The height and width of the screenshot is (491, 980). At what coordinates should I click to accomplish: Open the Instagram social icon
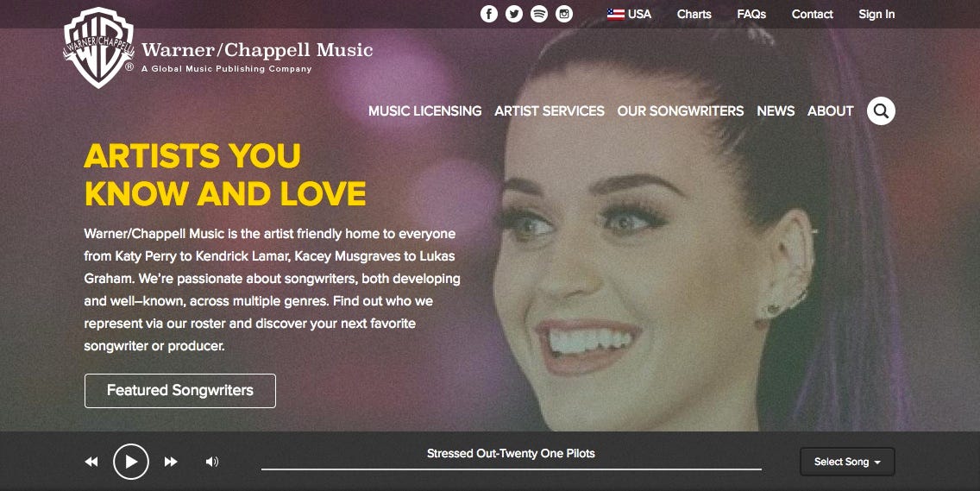(x=563, y=14)
